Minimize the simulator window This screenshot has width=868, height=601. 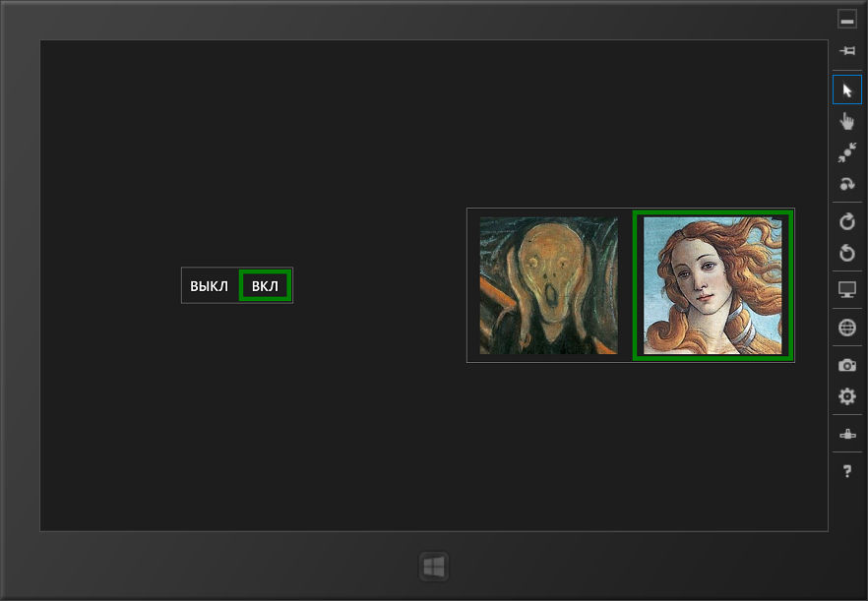click(846, 20)
